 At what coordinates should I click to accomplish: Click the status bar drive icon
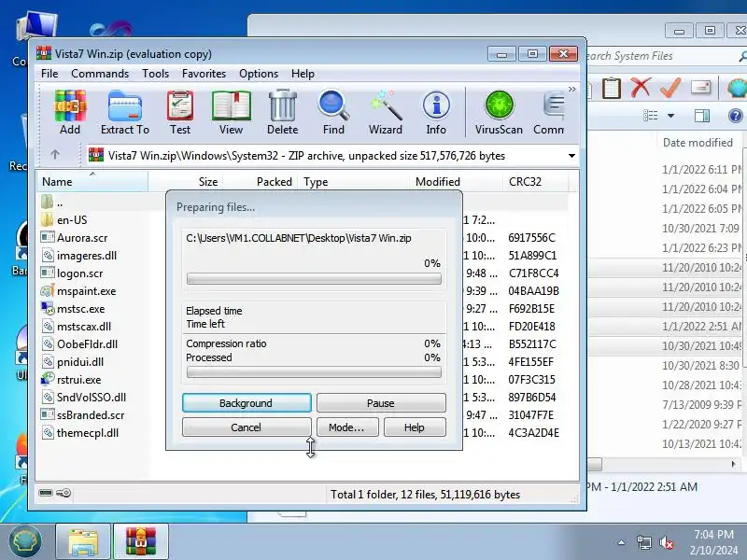(x=46, y=493)
